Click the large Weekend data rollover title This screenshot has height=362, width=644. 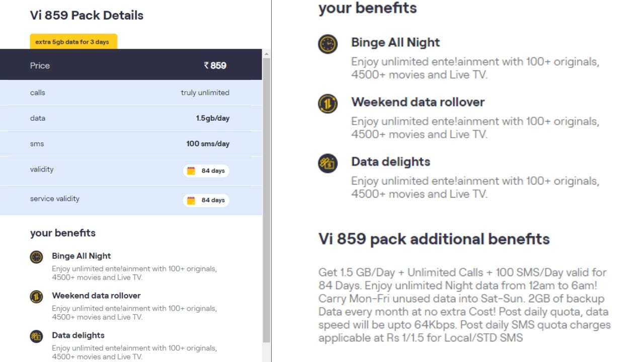click(418, 102)
